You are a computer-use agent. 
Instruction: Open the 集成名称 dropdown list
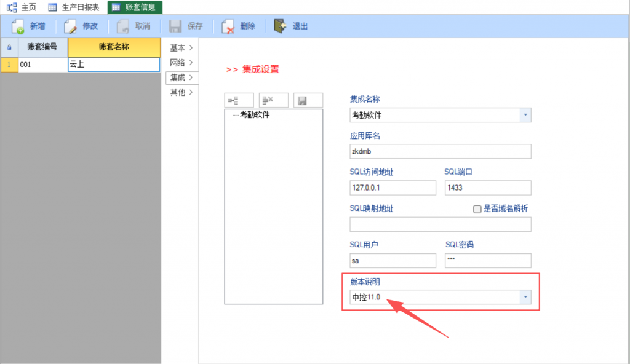[x=525, y=115]
